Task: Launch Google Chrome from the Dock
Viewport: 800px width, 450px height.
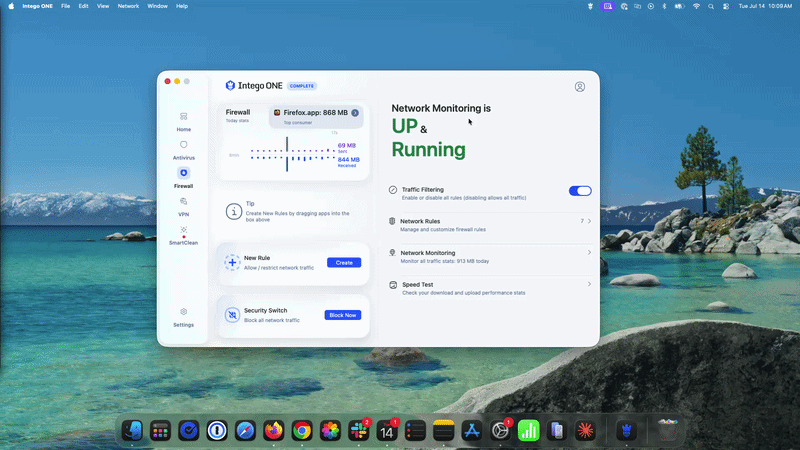Action: (302, 431)
